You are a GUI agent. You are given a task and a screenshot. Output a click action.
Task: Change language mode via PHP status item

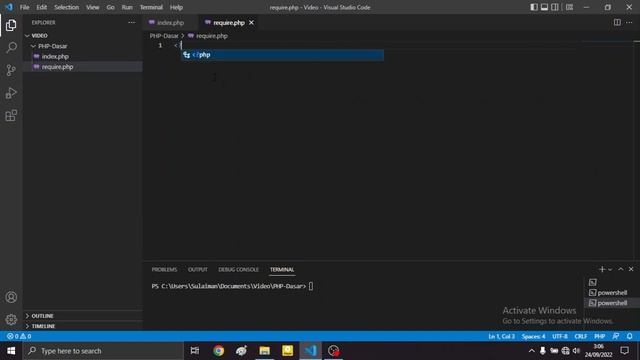coord(599,336)
